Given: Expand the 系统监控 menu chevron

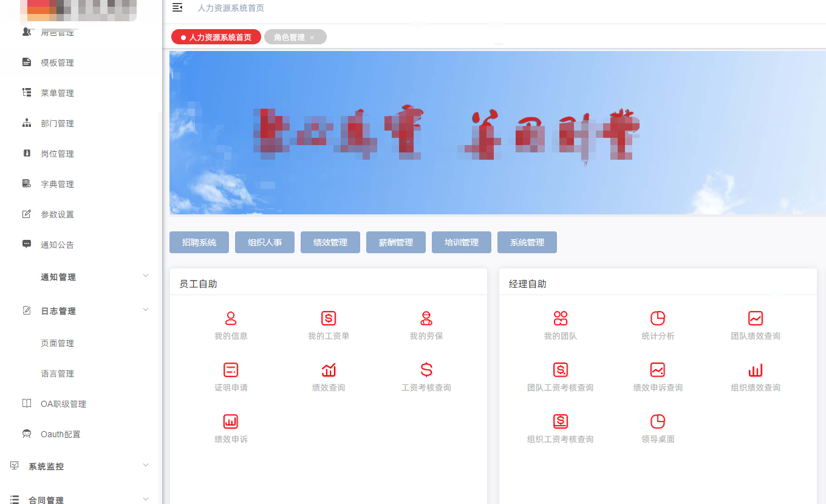Looking at the screenshot, I should (x=146, y=466).
